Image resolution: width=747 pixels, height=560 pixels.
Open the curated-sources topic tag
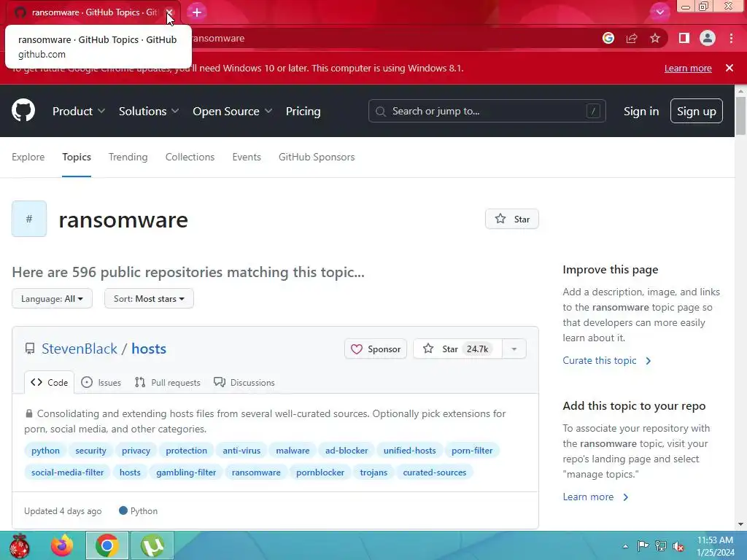[435, 472]
